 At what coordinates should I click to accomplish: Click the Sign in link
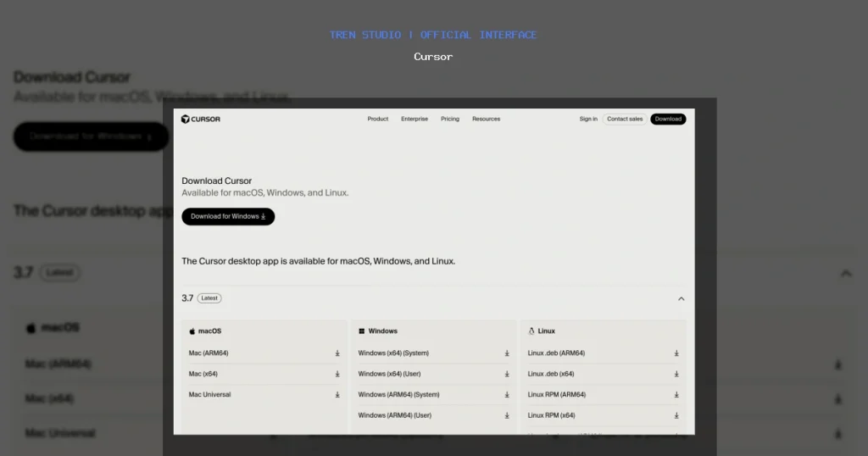pos(588,119)
